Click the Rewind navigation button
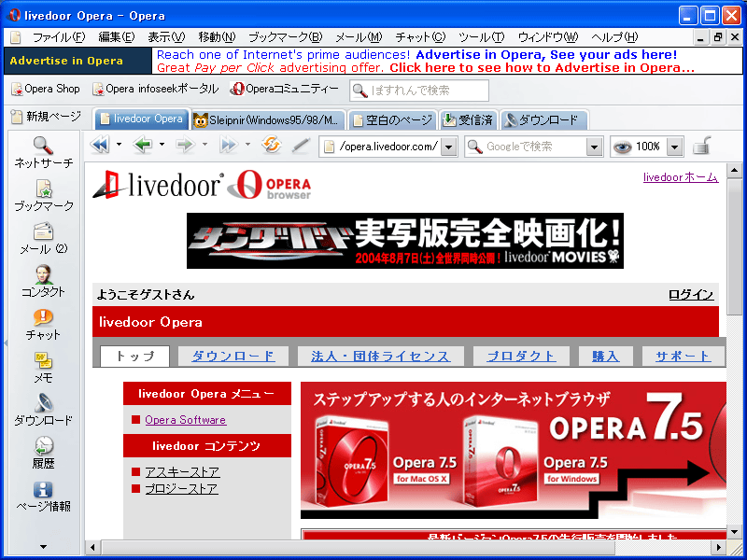This screenshot has width=747, height=560. coord(100,145)
